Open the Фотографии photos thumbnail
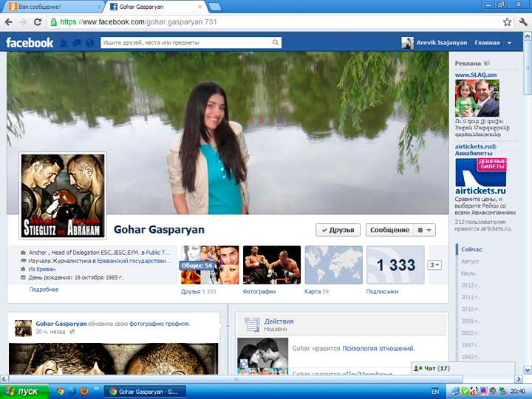The width and height of the screenshot is (532, 399). coord(272,265)
